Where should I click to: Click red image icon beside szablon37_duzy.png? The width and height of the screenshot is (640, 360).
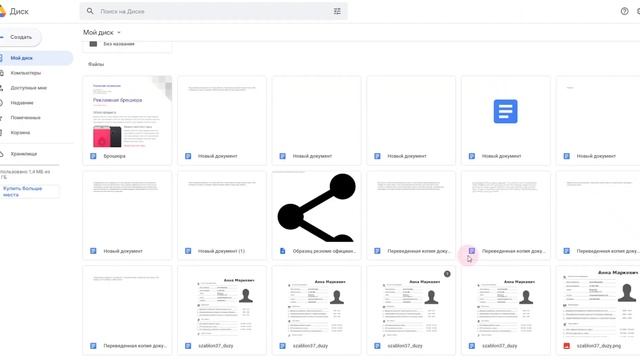(567, 346)
